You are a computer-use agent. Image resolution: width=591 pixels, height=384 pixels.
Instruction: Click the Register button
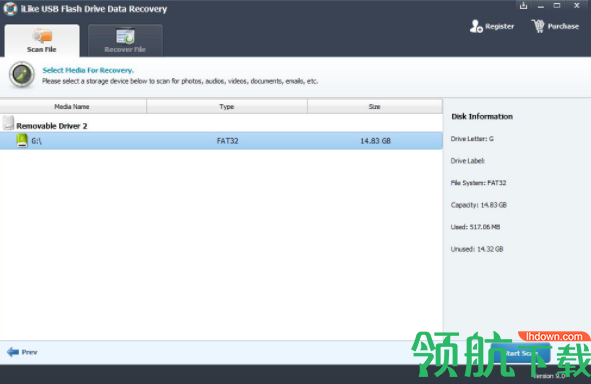[492, 26]
